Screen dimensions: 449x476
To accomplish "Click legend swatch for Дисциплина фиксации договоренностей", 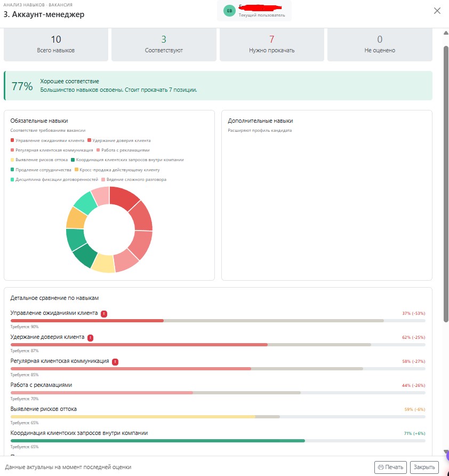I will 12,179.
